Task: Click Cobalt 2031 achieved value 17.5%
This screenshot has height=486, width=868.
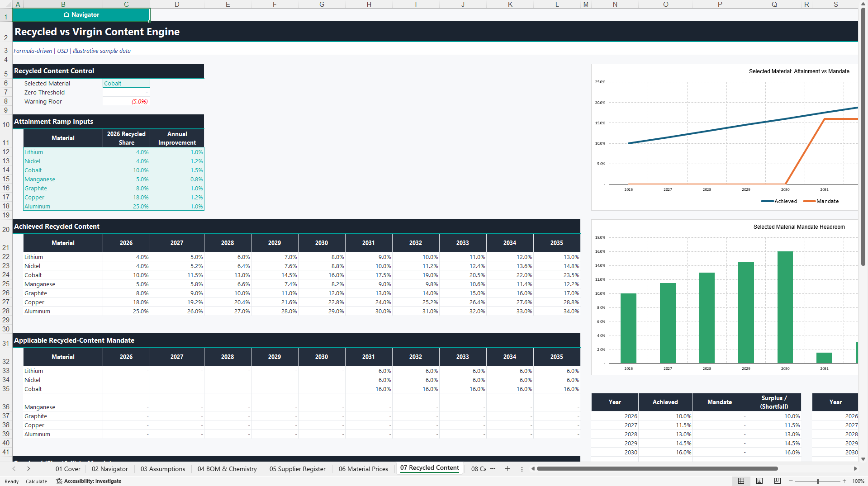Action: (x=369, y=275)
